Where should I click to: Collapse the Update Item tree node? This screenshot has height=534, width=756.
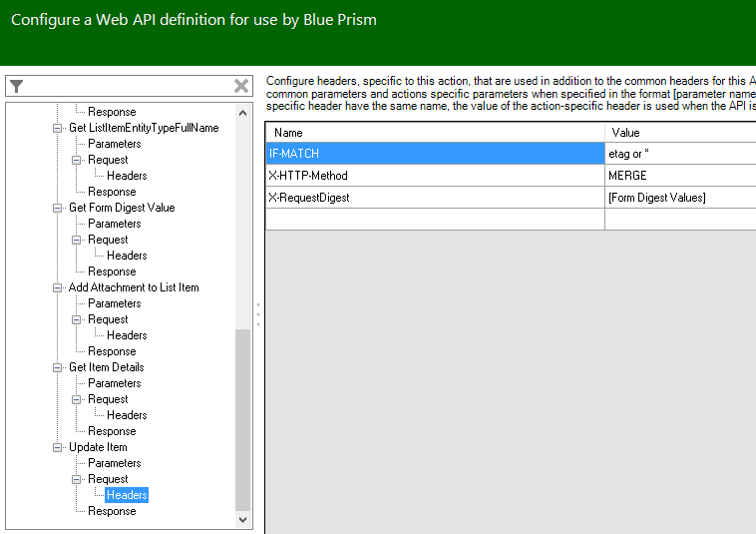[57, 447]
